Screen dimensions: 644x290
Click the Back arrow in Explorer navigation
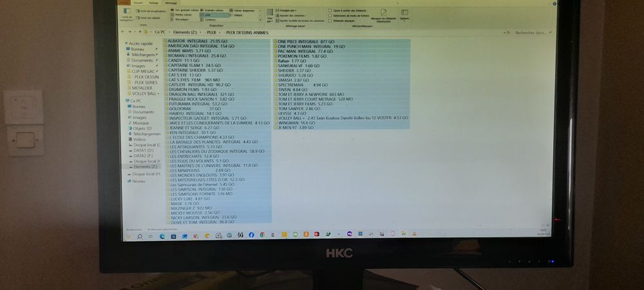(x=124, y=32)
